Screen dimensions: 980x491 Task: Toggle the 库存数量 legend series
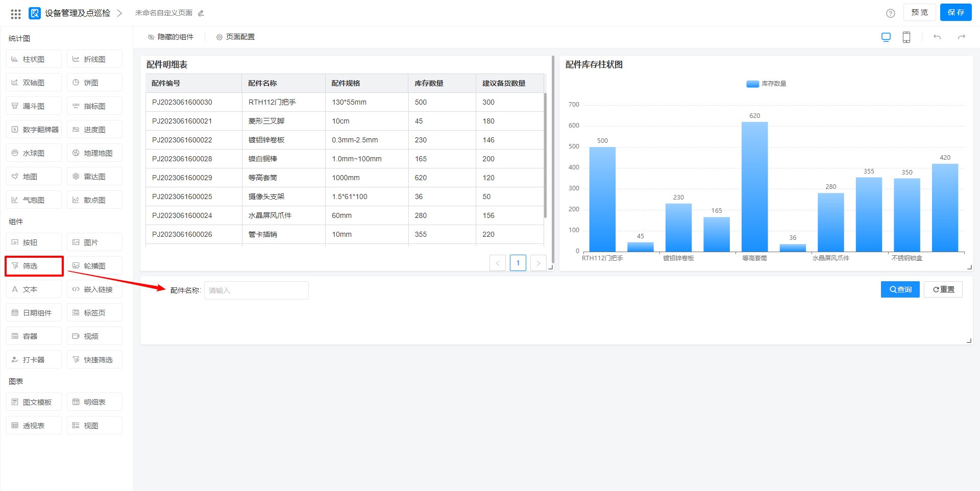pyautogui.click(x=766, y=84)
